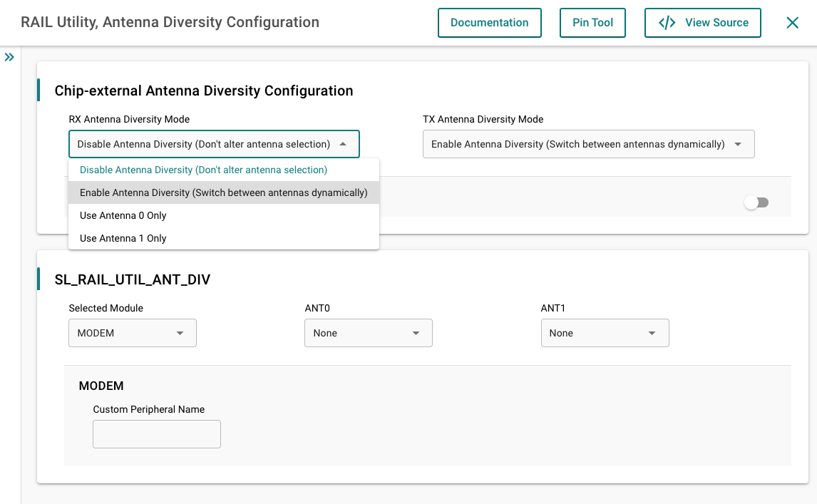Click the ANT0 dropdown arrow icon

tap(416, 333)
